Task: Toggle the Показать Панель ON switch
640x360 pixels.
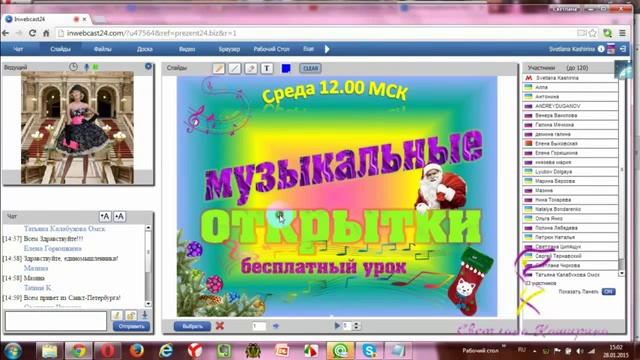Action: 608,291
